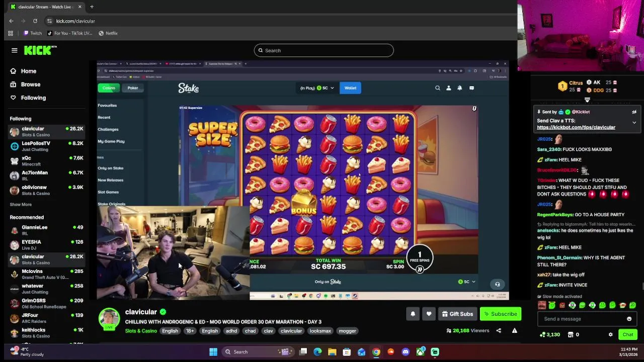This screenshot has height=362, width=644.
Task: Open the chat shop icon
Action: coord(571,335)
